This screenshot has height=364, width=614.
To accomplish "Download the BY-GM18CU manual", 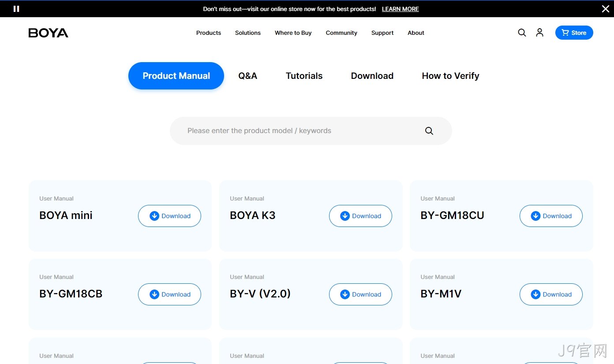I will coord(551,216).
